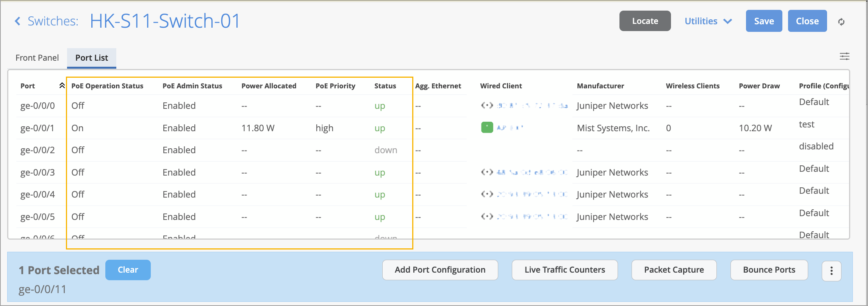This screenshot has height=306, width=868.
Task: Open Live Traffic Counters
Action: click(565, 270)
